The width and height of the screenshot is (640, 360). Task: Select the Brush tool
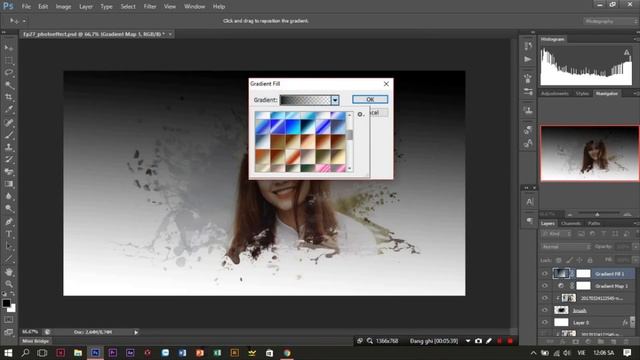click(x=9, y=135)
